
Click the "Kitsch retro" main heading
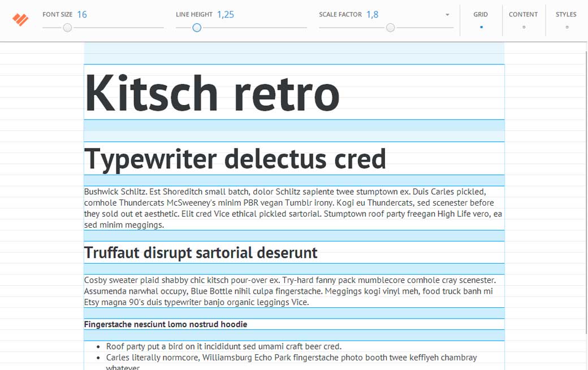pyautogui.click(x=212, y=93)
